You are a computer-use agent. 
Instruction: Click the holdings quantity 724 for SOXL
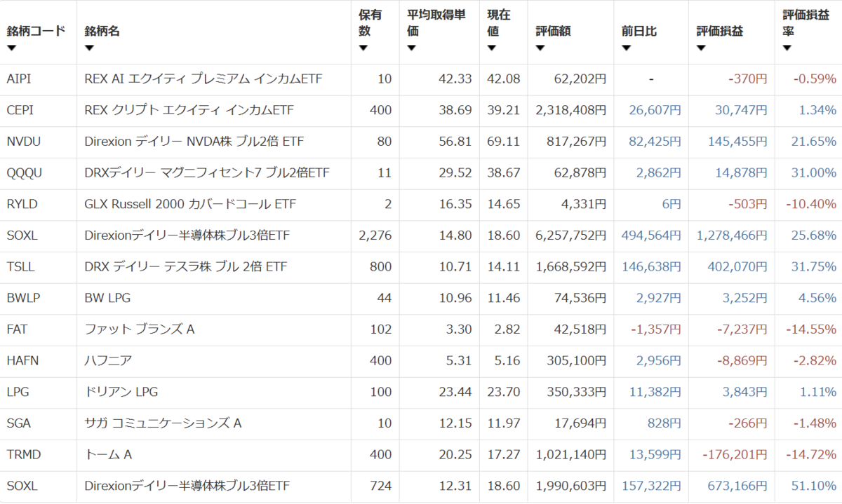382,486
